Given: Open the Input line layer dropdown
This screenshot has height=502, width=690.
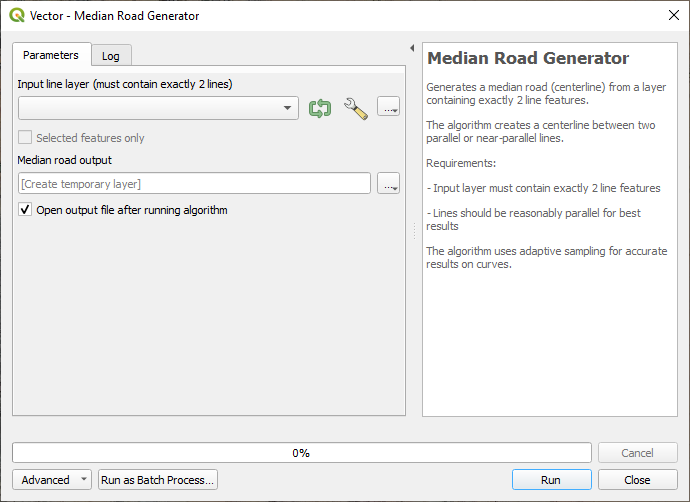Looking at the screenshot, I should 158,108.
